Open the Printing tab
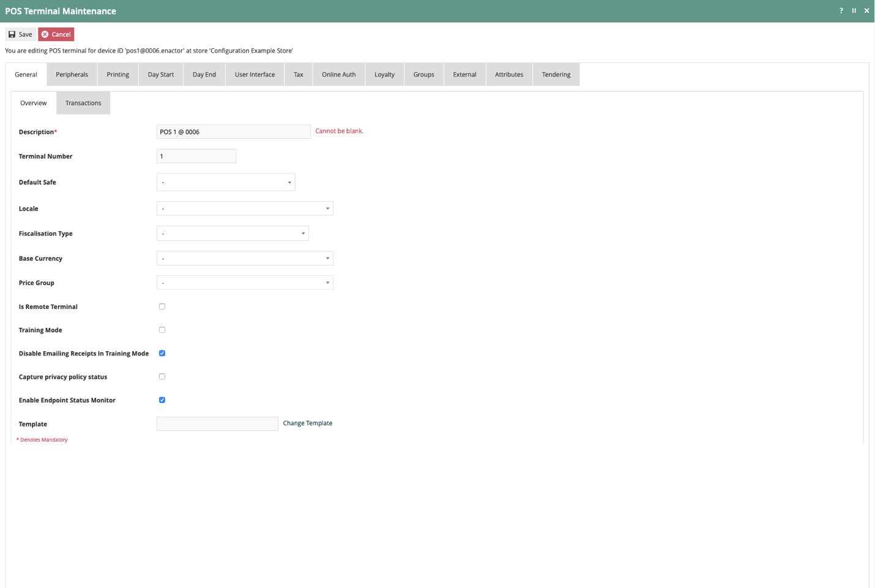This screenshot has width=875, height=588. (118, 75)
